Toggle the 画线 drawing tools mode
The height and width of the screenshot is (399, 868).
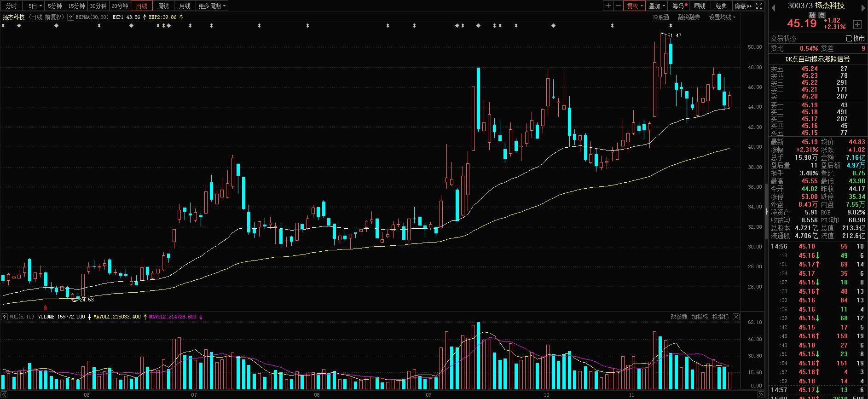[x=700, y=6]
